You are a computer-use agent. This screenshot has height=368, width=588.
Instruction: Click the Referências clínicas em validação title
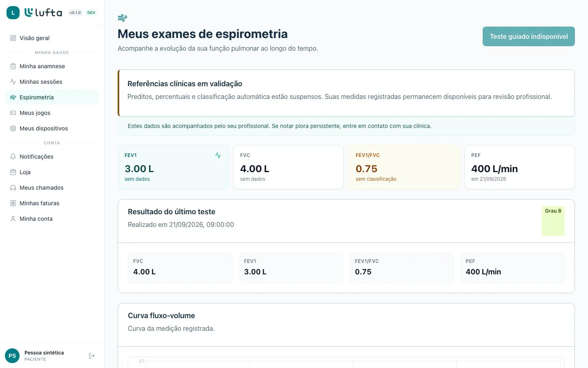[x=185, y=84]
